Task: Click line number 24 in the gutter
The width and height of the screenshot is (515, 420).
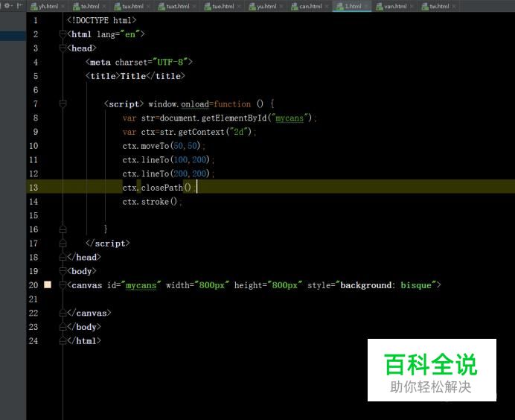Action: 33,341
